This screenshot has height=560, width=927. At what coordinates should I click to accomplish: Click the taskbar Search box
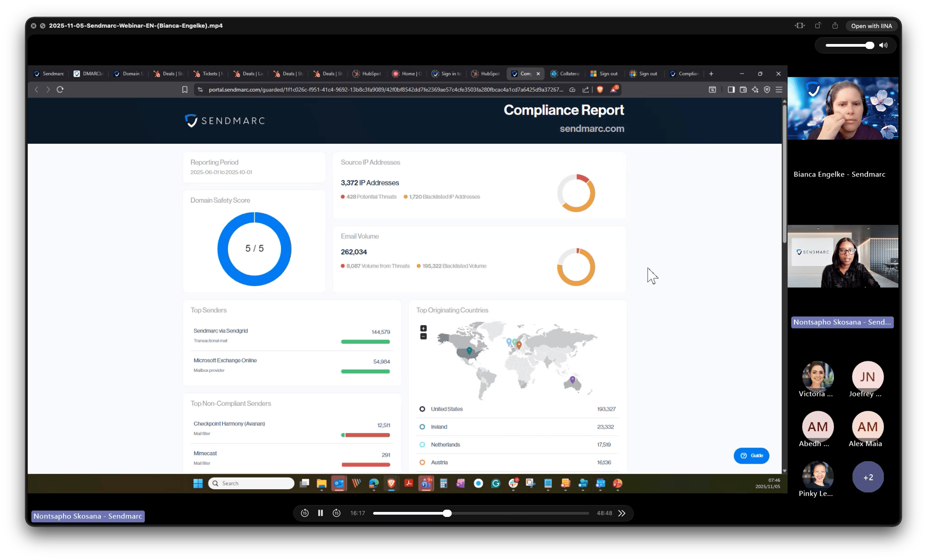251,483
